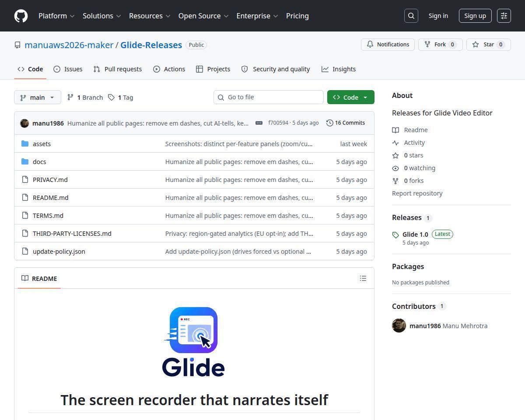This screenshot has height=420, width=525.
Task: Click Report repository link
Action: point(417,193)
